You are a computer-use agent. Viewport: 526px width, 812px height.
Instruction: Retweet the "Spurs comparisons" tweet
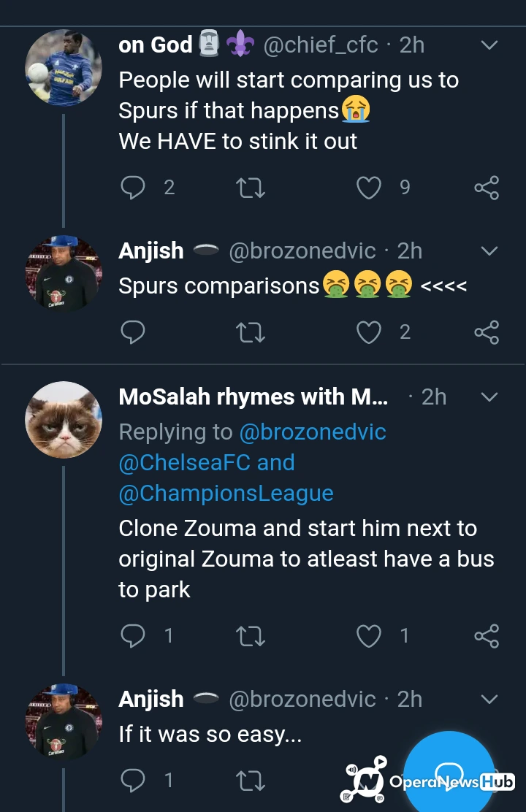coord(251,332)
